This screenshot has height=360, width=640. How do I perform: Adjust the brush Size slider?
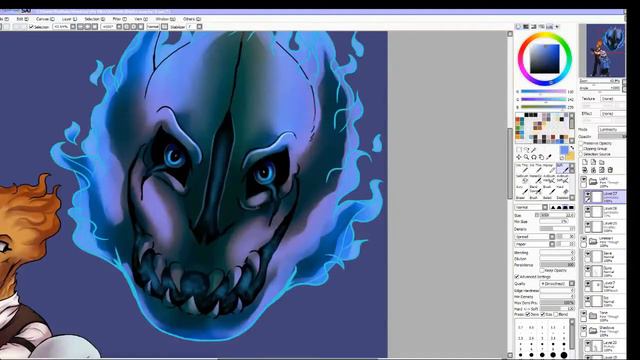(557, 215)
